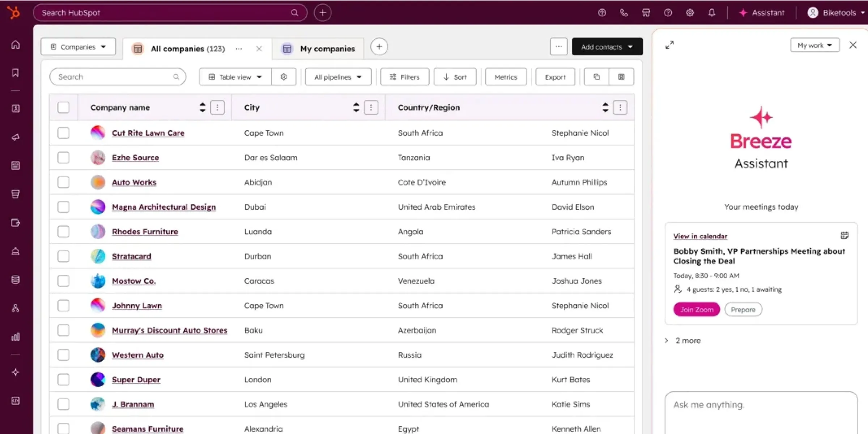Viewport: 868px width, 434px height.
Task: Open the marketplace storefront icon
Action: pyautogui.click(x=646, y=13)
